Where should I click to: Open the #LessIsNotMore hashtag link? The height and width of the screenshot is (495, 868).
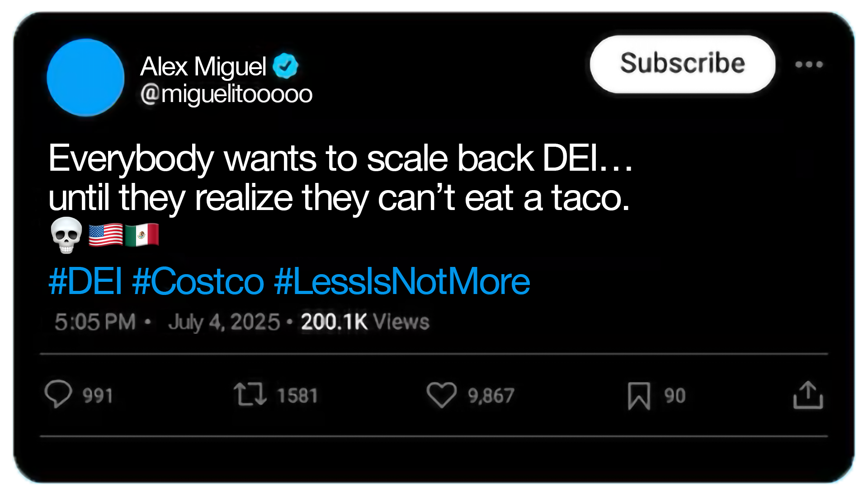tap(402, 281)
